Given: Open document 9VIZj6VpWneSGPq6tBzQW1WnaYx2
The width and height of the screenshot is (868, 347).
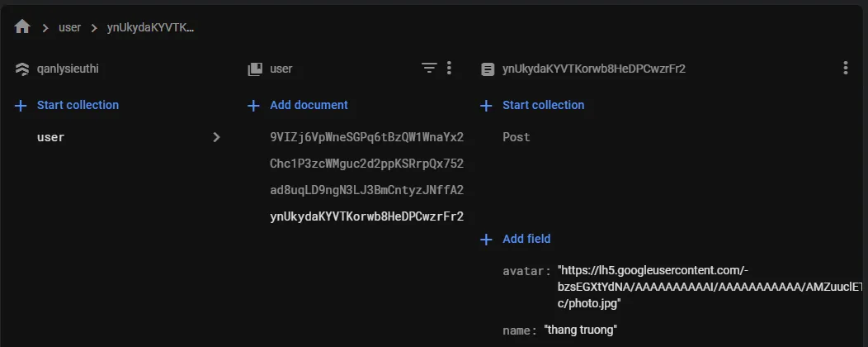Looking at the screenshot, I should [x=366, y=137].
